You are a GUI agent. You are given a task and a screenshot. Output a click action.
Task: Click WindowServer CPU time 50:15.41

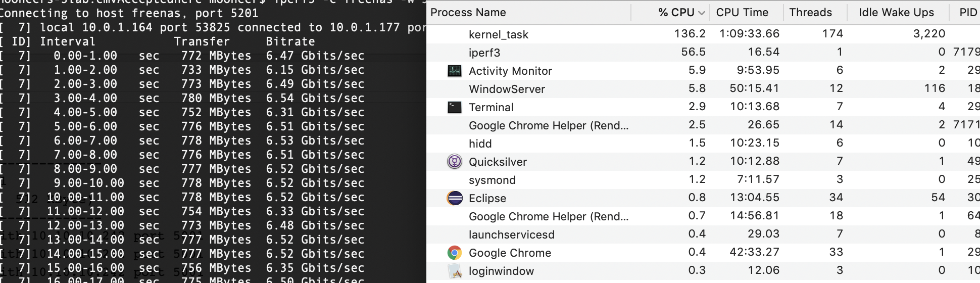click(x=754, y=88)
